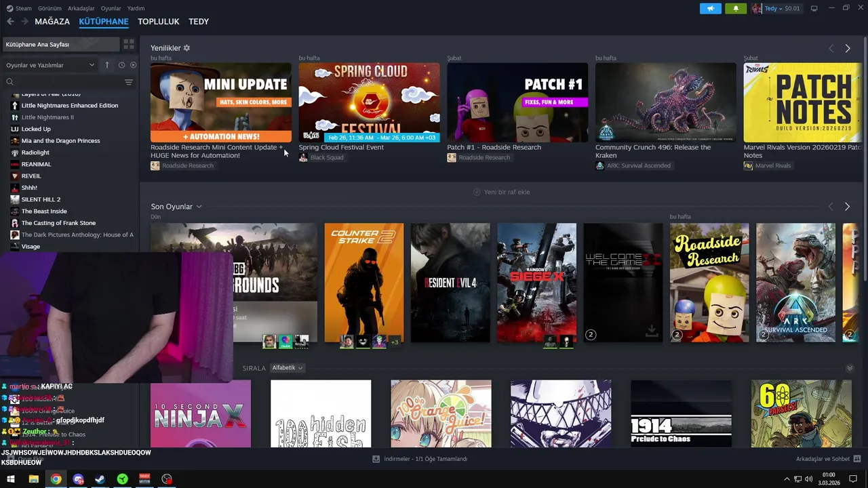Open ARK Survival Ascended game tile

[x=795, y=283]
